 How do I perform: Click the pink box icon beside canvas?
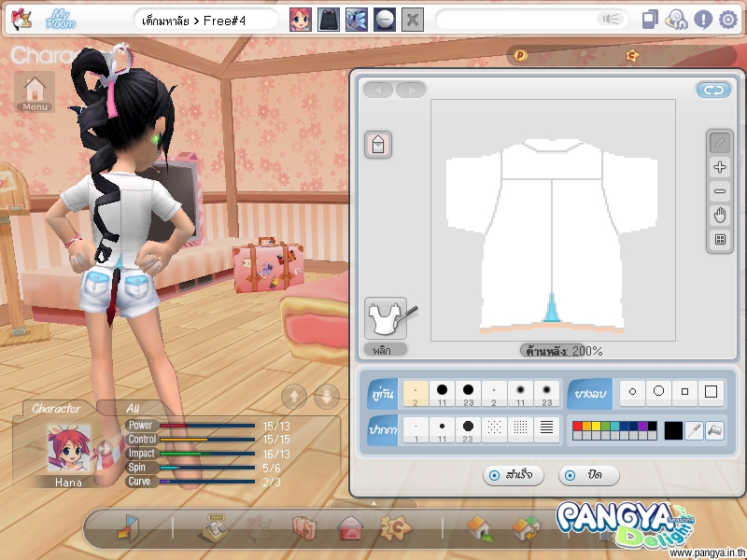(378, 145)
